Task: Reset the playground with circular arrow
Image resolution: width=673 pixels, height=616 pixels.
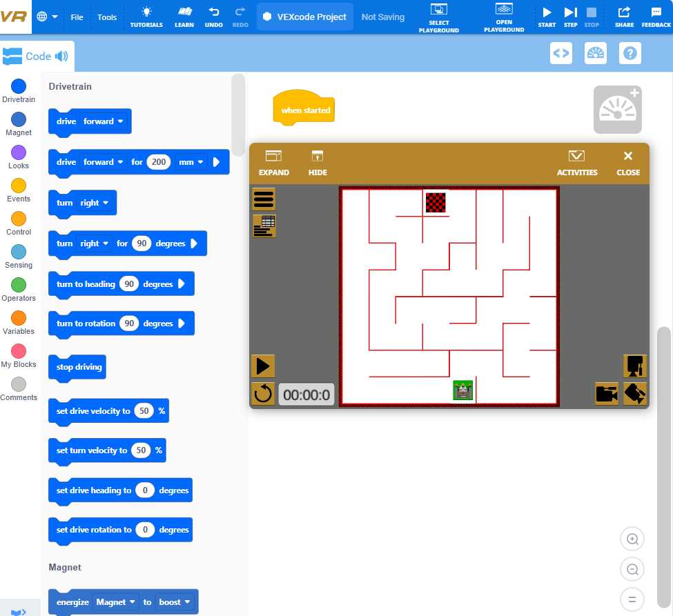Action: point(263,393)
